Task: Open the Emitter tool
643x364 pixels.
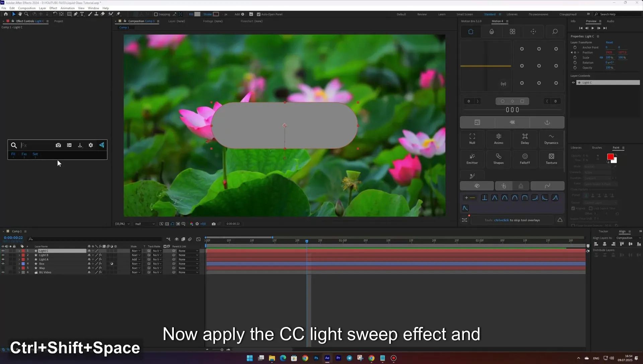Action: pyautogui.click(x=472, y=159)
